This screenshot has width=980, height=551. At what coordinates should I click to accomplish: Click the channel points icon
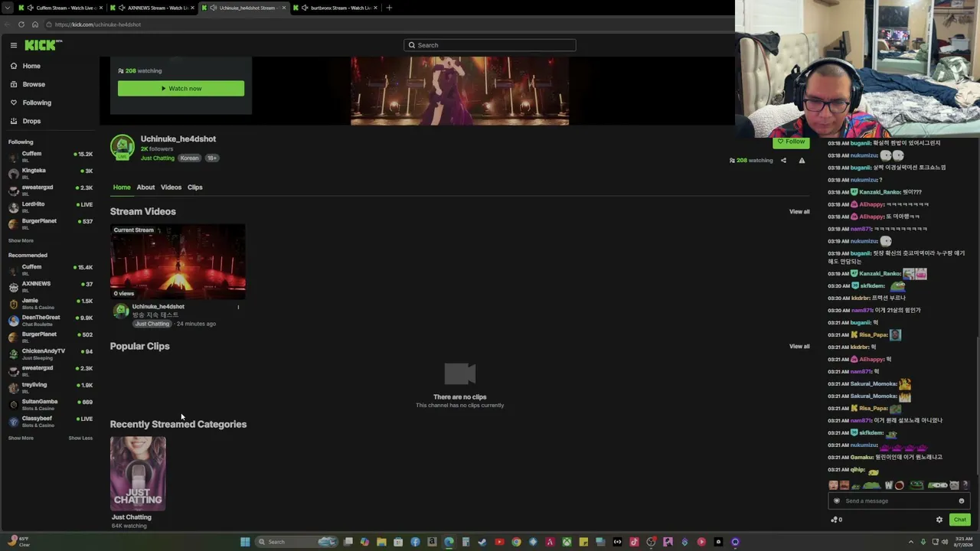coord(836,520)
